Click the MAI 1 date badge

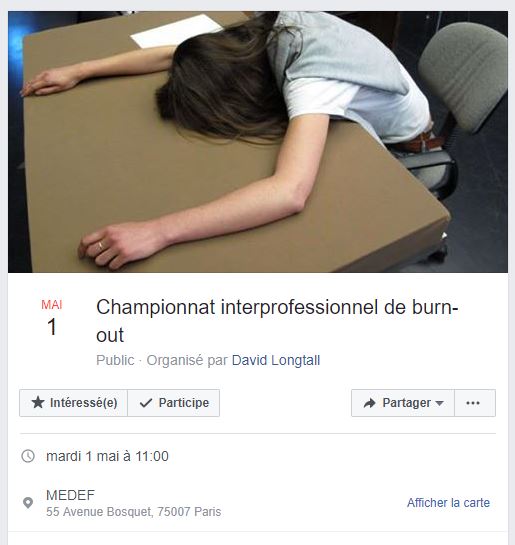51,318
